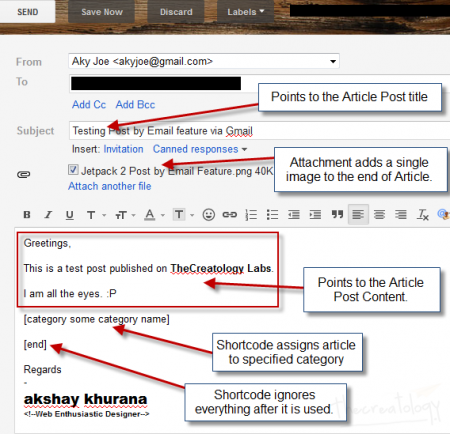Apply numbered list formatting
This screenshot has width=450, height=434.
point(251,215)
